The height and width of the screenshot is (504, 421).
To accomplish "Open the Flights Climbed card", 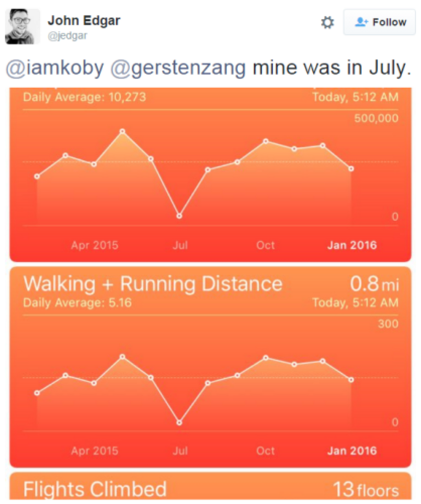I will (210, 486).
